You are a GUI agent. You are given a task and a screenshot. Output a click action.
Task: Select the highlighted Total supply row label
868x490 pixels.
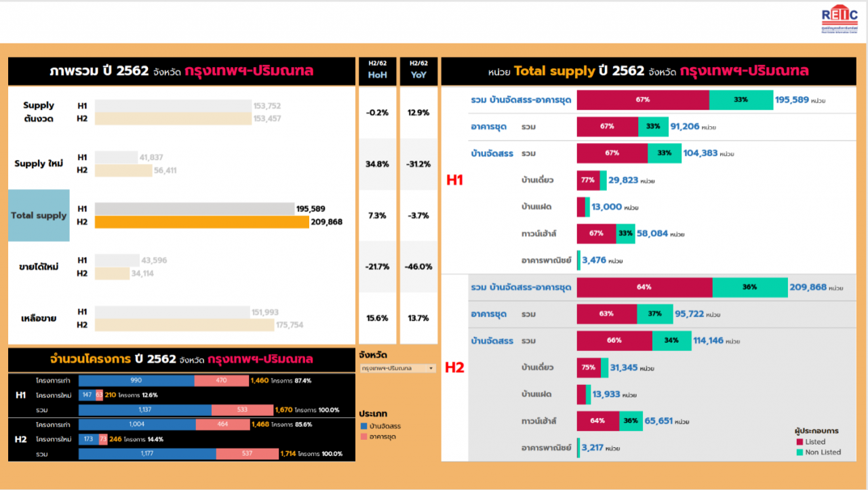39,216
